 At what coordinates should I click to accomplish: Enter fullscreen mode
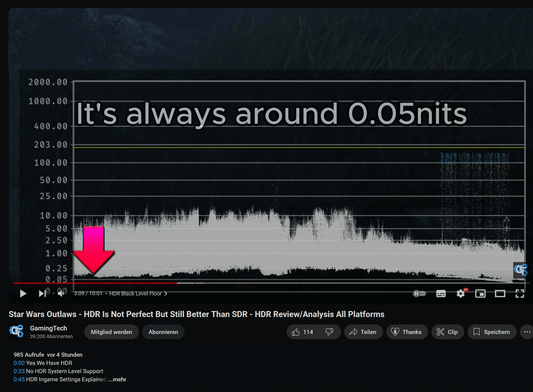tap(520, 294)
